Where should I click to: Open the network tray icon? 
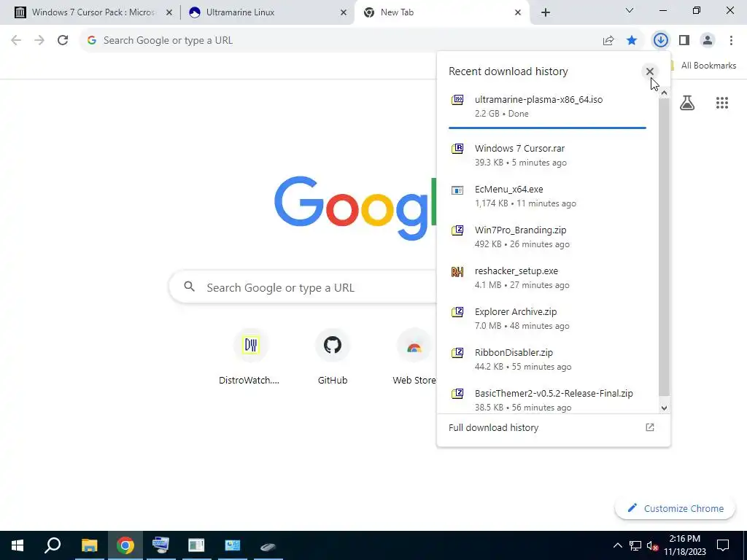[x=635, y=545]
